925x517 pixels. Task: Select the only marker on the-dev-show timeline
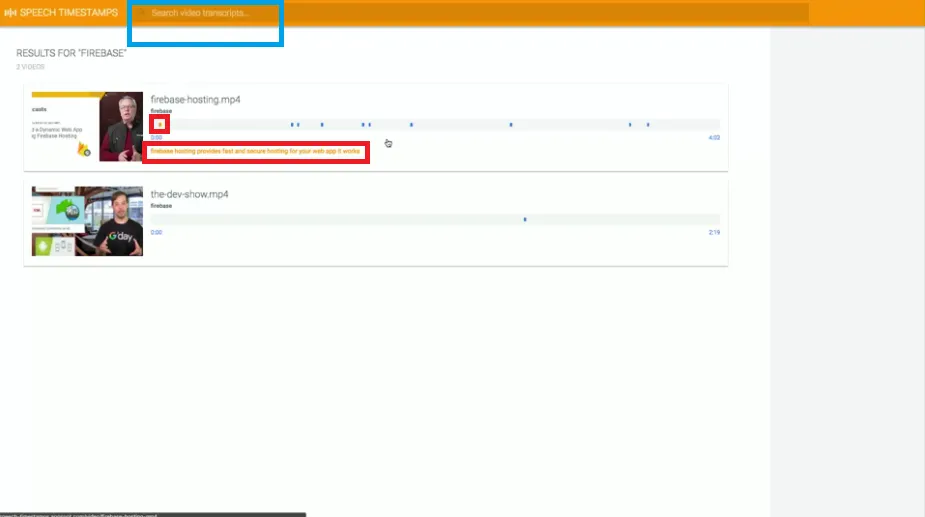(x=525, y=220)
